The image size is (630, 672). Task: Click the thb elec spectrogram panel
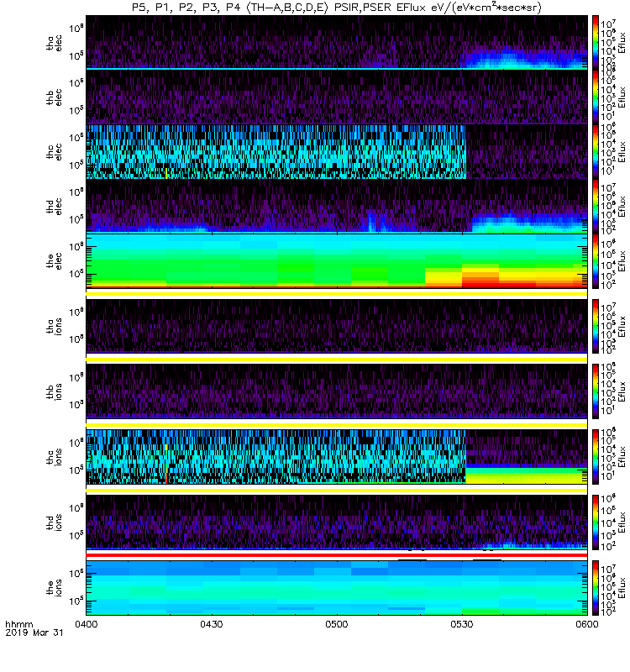(x=337, y=97)
